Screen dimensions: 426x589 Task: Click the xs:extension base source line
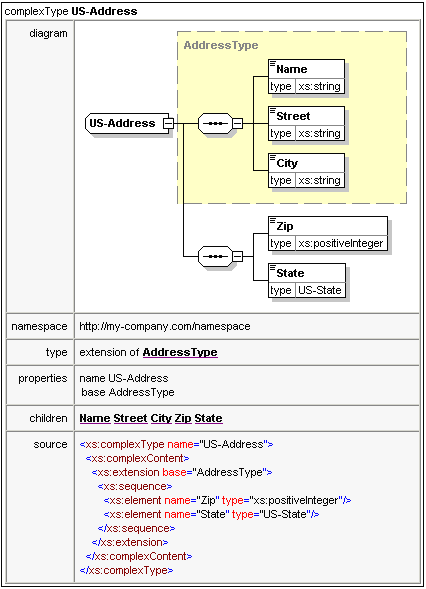(182, 472)
